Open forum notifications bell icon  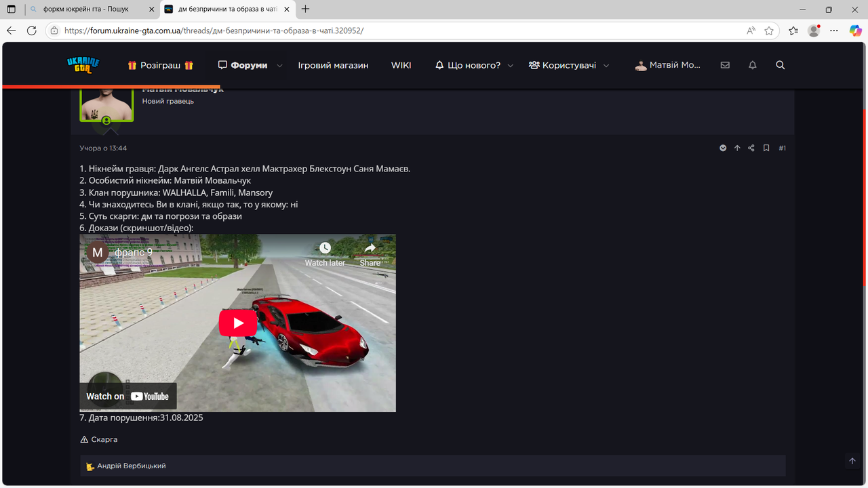click(752, 65)
